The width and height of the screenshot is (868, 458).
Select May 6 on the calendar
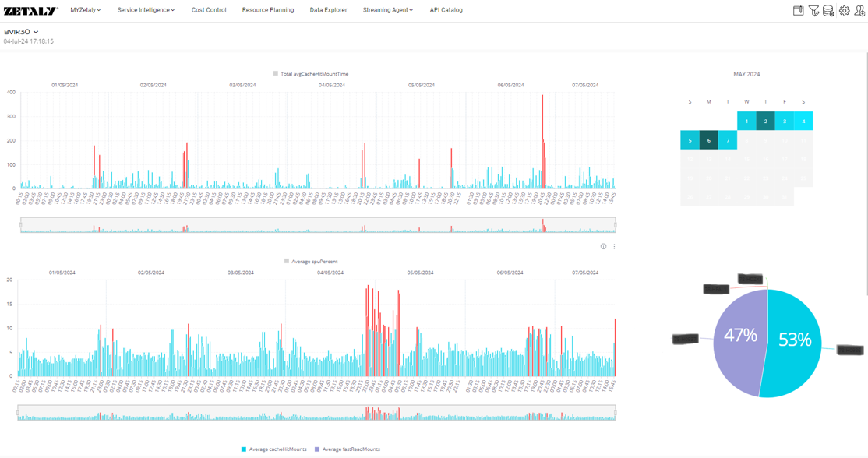pos(709,140)
